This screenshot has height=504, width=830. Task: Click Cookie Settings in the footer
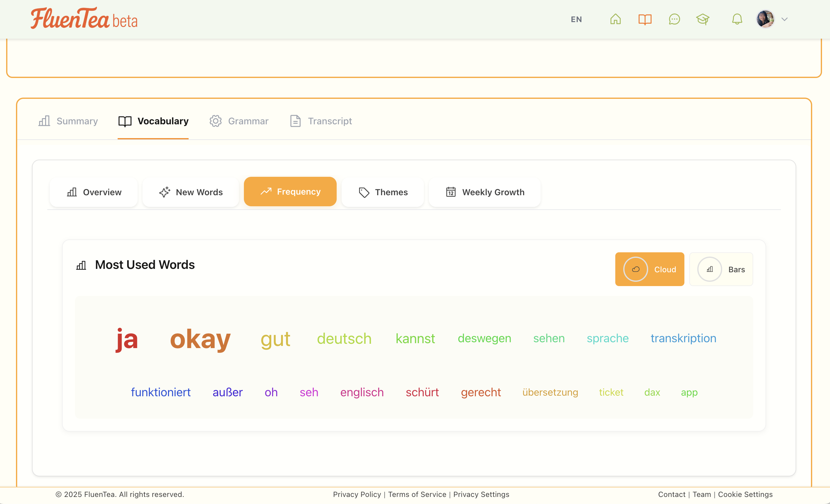(x=745, y=494)
